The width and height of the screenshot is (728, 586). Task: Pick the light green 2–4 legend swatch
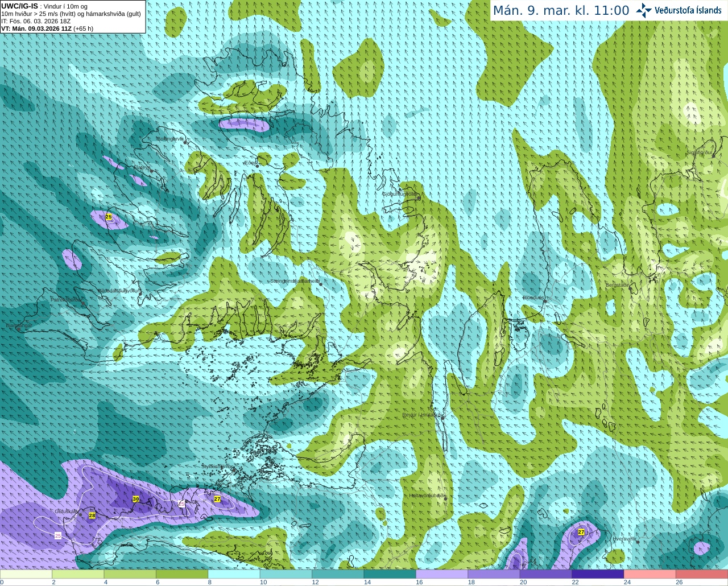[x=78, y=574]
